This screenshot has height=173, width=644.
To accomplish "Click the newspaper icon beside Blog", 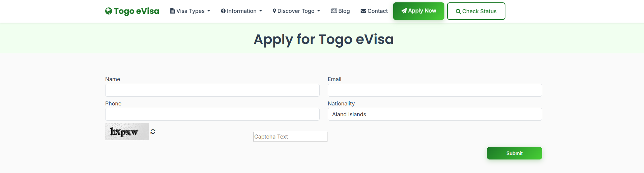I will click(x=334, y=11).
